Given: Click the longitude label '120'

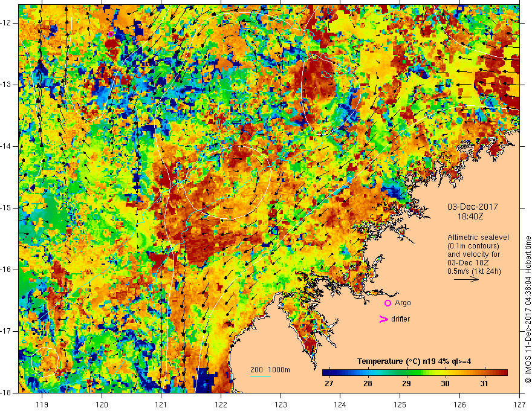Looking at the screenshot, I should [102, 404].
